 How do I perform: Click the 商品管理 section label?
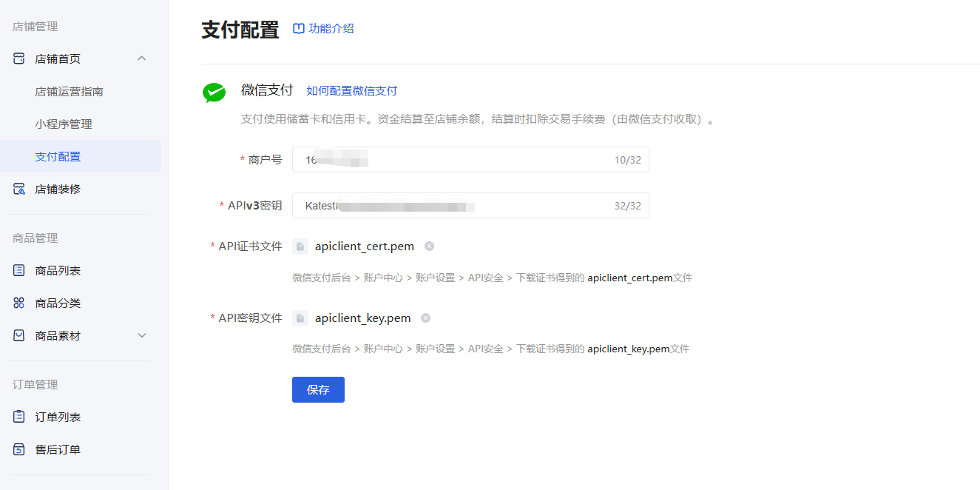coord(35,238)
